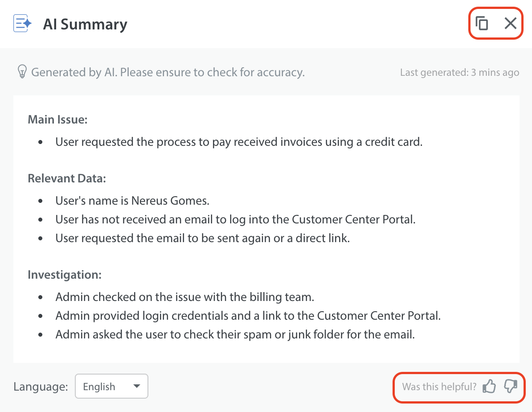Click the lightbulb icon beside AI disclaimer
532x412 pixels.
21,72
